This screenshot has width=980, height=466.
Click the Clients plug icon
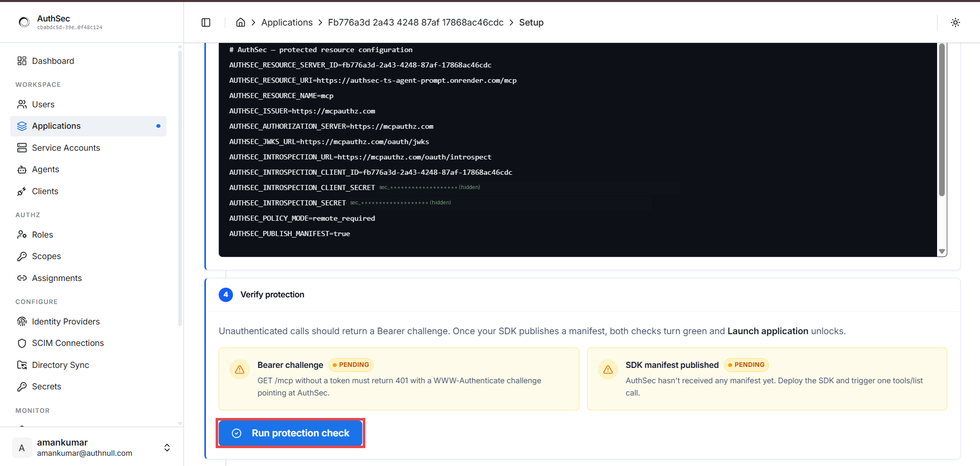(x=22, y=191)
